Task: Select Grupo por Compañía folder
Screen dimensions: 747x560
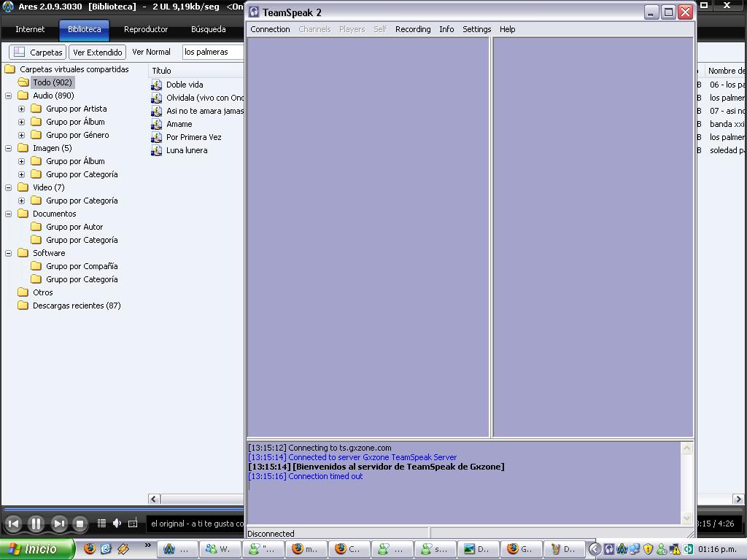Action: click(82, 266)
